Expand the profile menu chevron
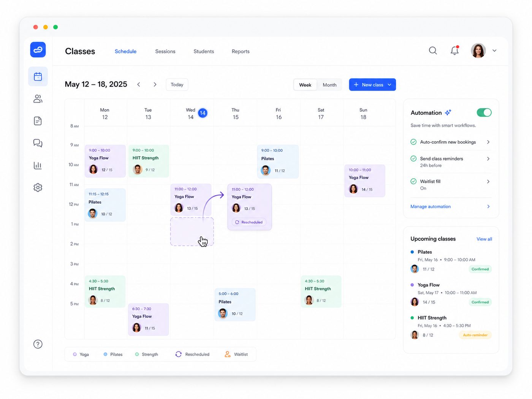Viewport: 532px width, 399px height. coord(494,51)
